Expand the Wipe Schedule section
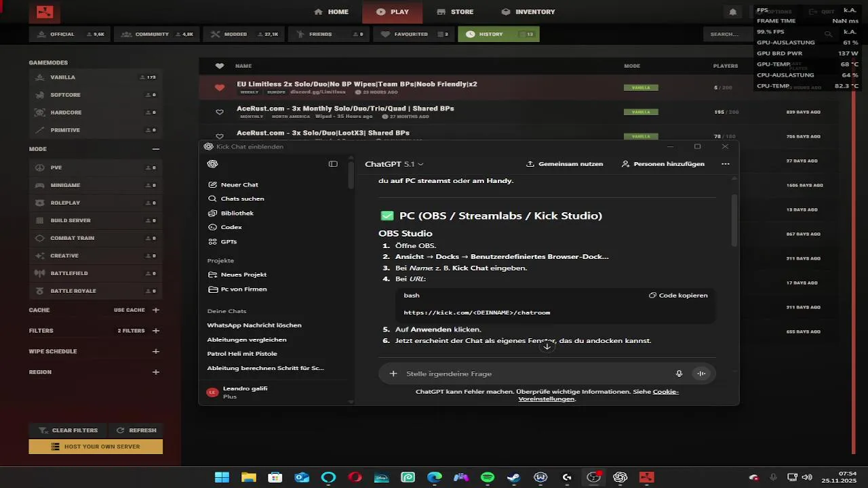 click(156, 352)
